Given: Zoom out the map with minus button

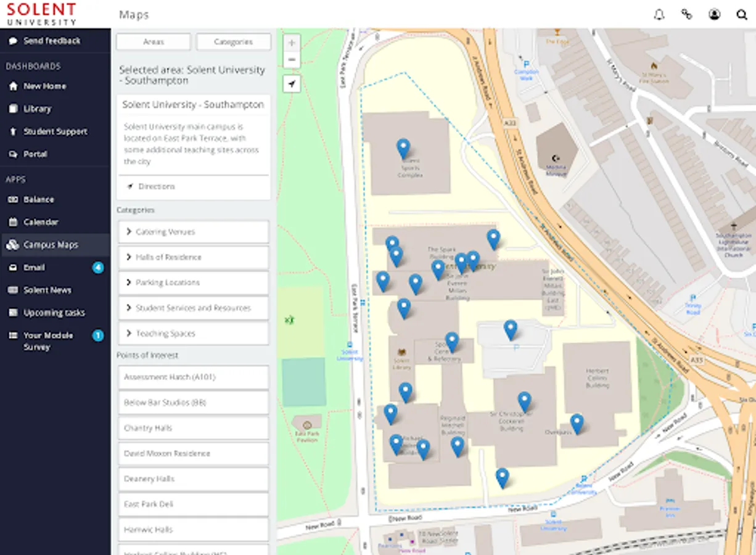Looking at the screenshot, I should click(x=292, y=60).
